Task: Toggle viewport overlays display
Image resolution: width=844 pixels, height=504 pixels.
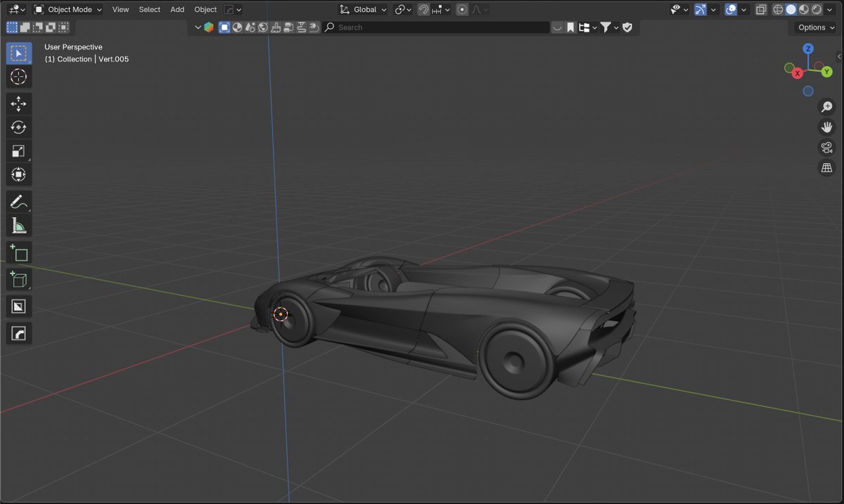Action: [731, 10]
